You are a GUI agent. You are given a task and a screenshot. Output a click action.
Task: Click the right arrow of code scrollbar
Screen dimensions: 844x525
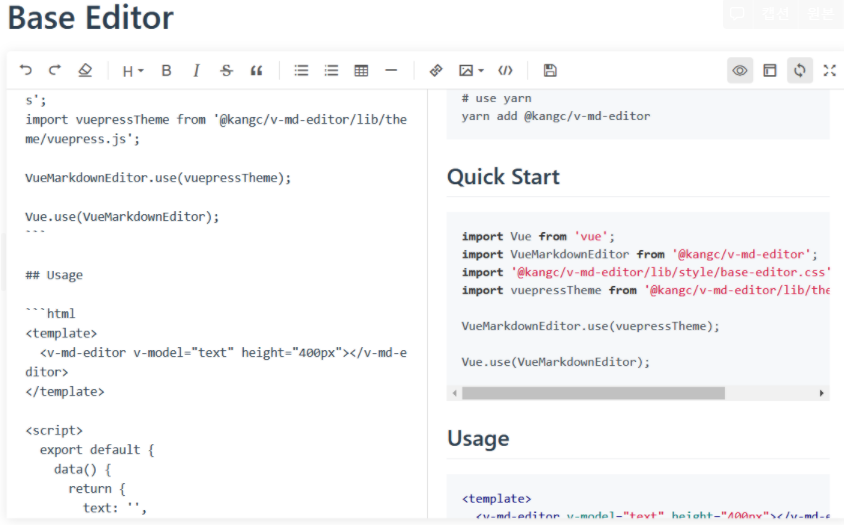pyautogui.click(x=821, y=394)
